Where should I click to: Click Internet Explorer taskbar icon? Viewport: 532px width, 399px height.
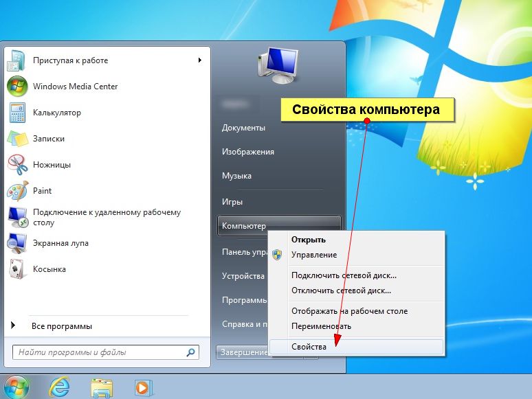click(x=59, y=387)
